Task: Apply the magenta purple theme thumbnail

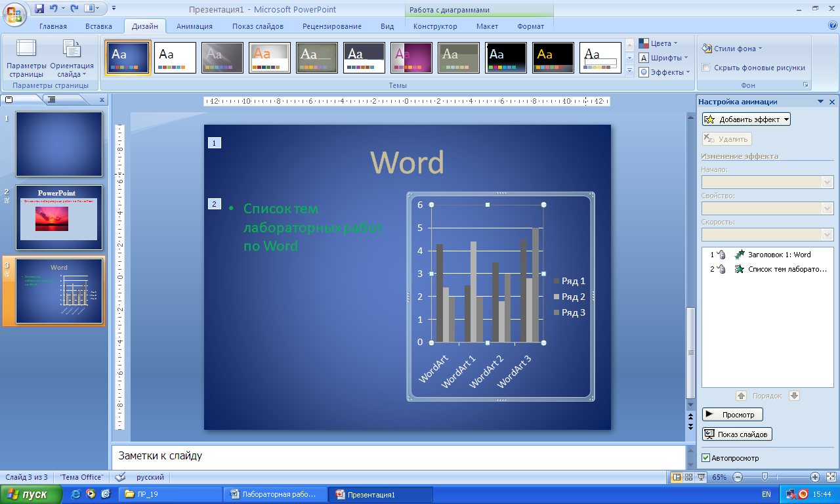Action: 411,58
